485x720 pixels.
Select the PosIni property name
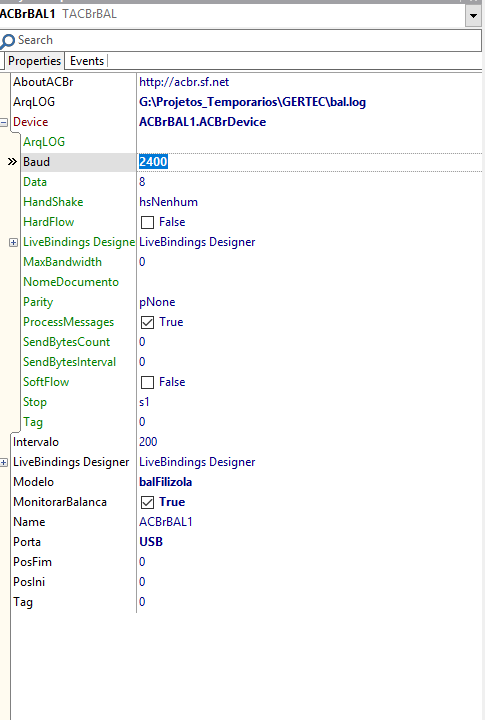[x=29, y=582]
